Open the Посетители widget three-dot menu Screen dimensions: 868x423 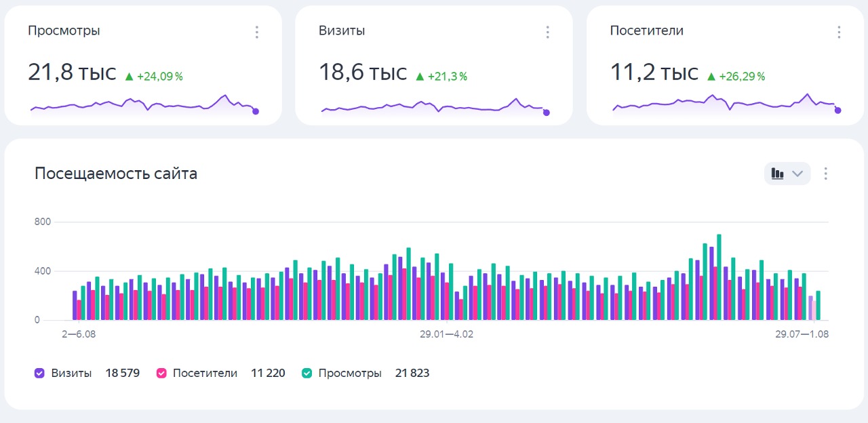(x=839, y=32)
